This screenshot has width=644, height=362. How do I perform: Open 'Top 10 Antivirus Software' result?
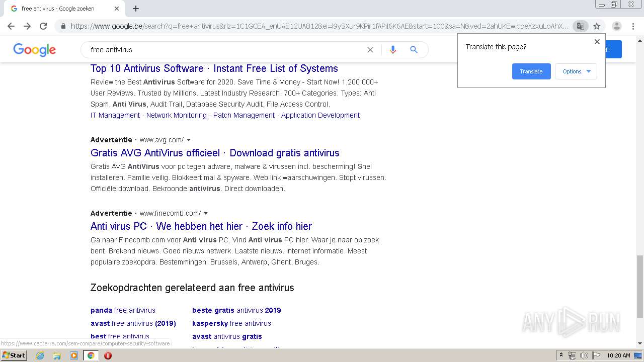(214, 68)
